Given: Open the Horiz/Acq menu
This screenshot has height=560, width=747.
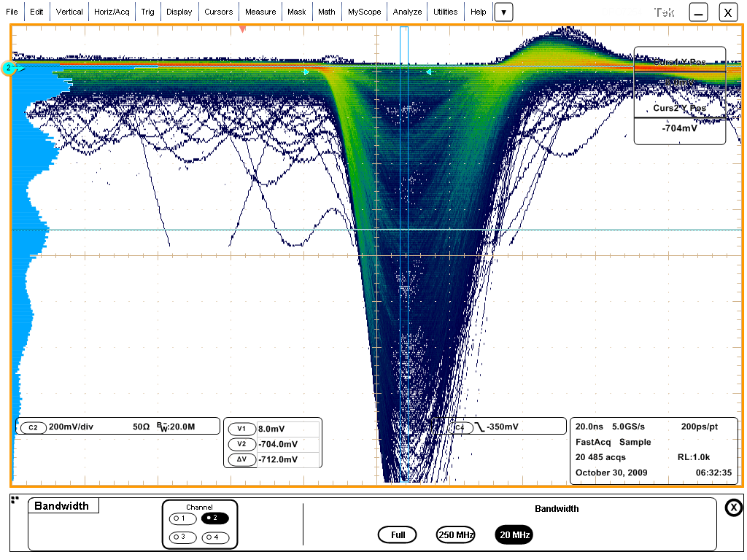Looking at the screenshot, I should (x=112, y=12).
